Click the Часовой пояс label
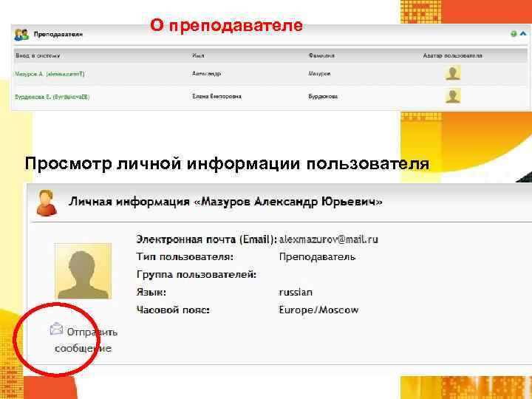 point(173,310)
